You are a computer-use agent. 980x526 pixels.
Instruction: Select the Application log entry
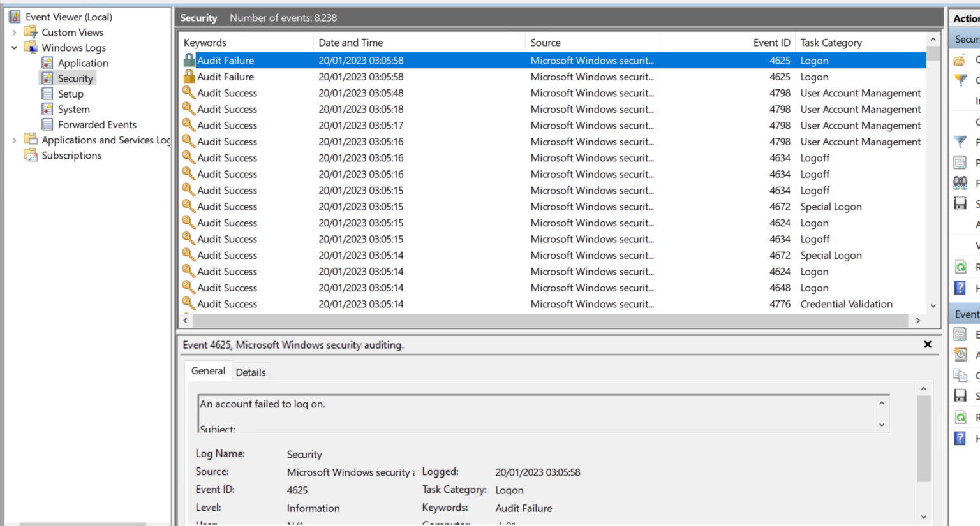tap(82, 62)
